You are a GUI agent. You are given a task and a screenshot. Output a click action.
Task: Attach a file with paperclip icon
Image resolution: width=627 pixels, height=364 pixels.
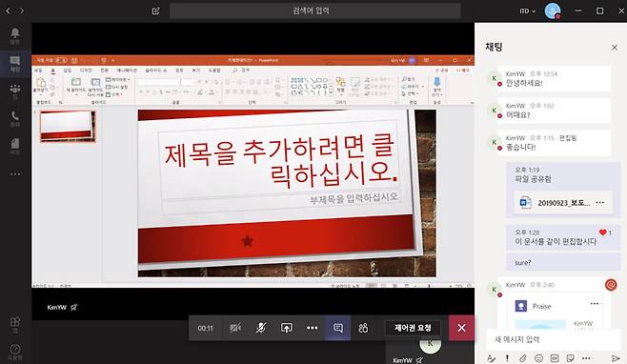point(522,358)
